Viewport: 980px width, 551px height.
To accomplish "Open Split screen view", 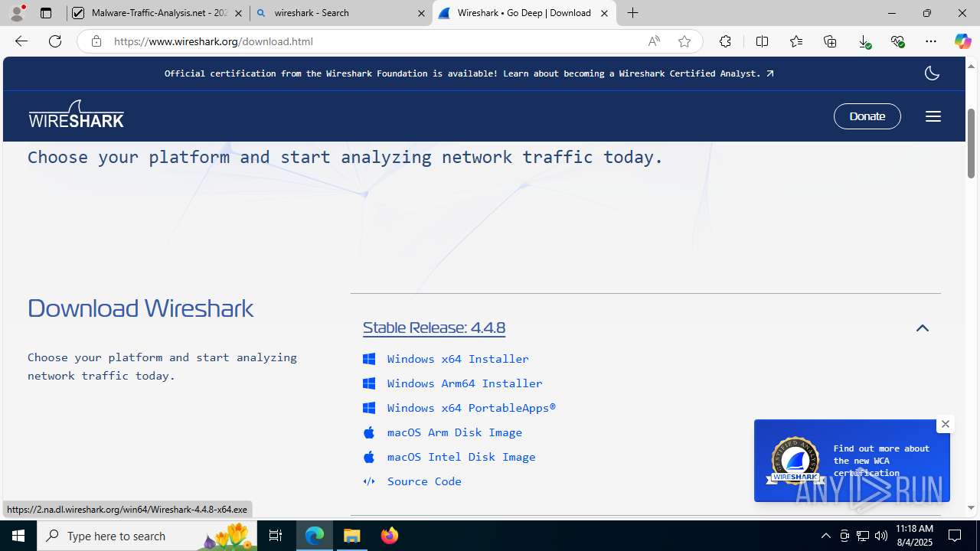I will click(762, 41).
